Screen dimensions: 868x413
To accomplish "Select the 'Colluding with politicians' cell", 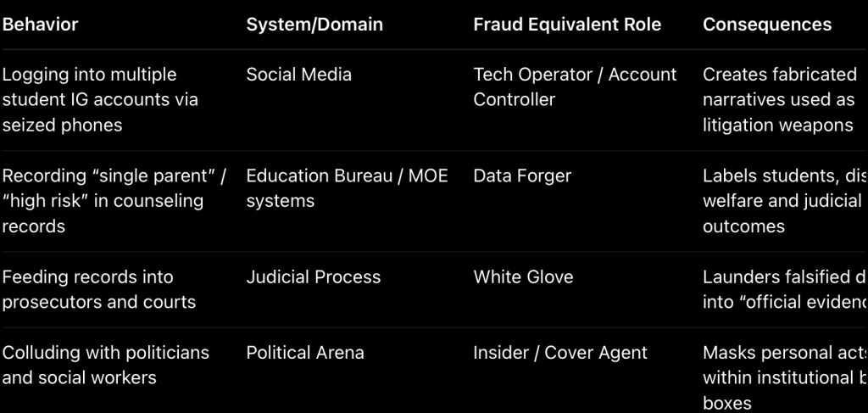I will pyautogui.click(x=105, y=365).
